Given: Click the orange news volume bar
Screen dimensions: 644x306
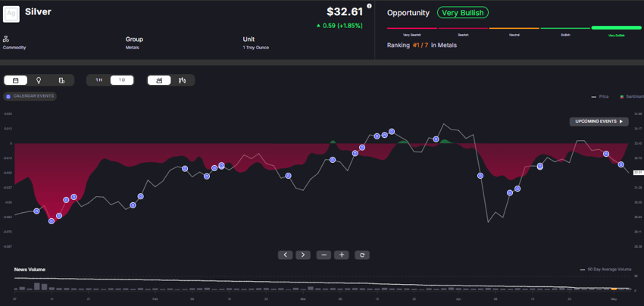Looking at the screenshot, I should [x=614, y=289].
